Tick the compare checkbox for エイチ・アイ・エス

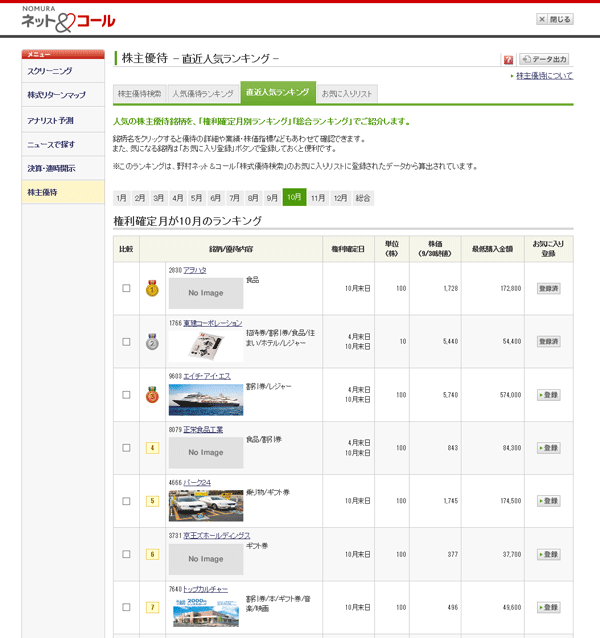click(x=127, y=395)
